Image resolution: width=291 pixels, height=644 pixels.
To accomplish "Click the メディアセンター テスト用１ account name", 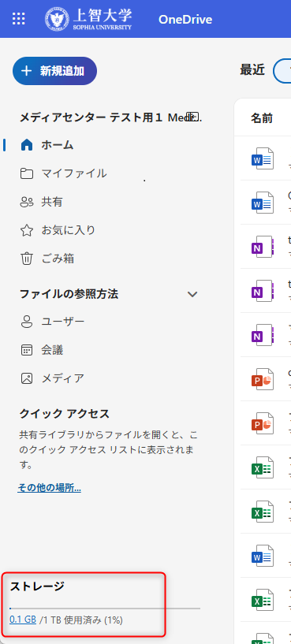I will point(111,117).
